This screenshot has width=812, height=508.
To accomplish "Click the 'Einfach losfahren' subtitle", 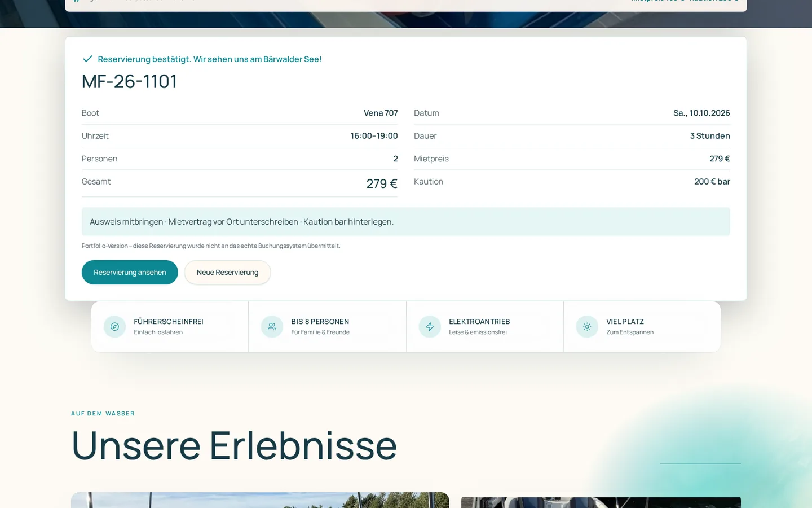I will pos(158,332).
